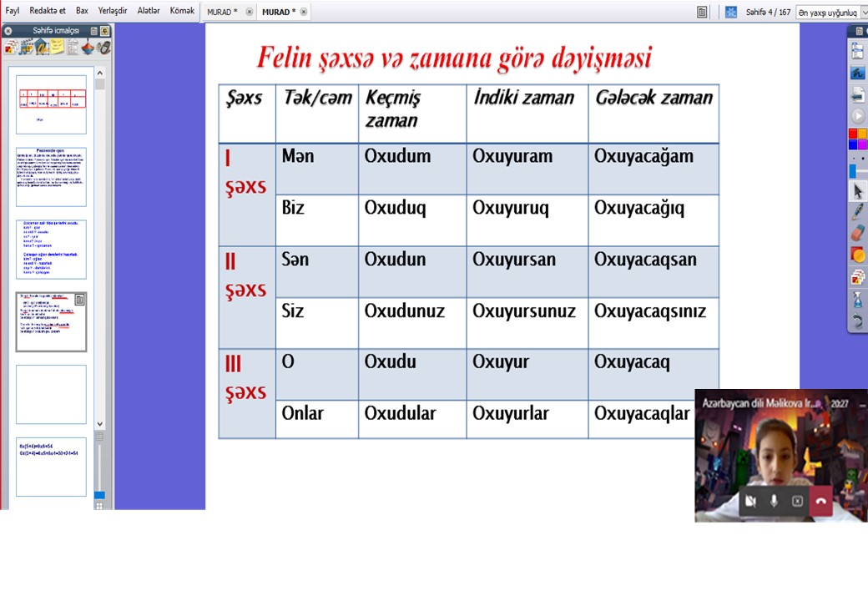The image size is (868, 601).
Task: Select the third page thumbnail with blue text
Action: click(x=51, y=250)
